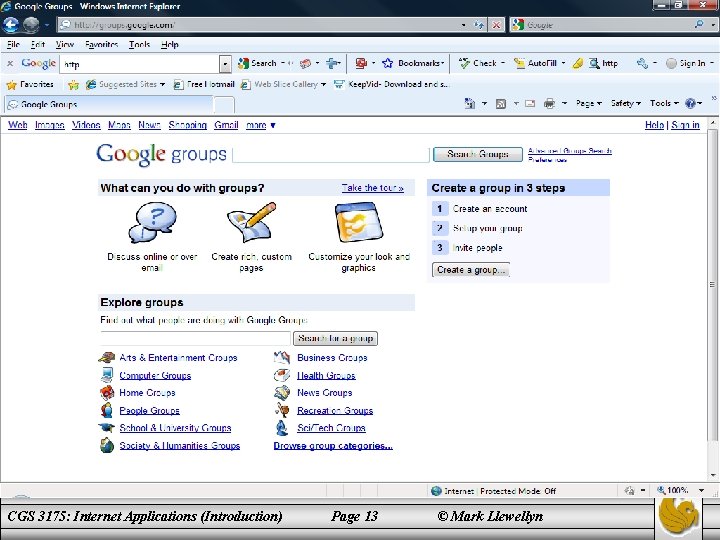Image resolution: width=720 pixels, height=540 pixels.
Task: Click into the main Google Groups search field
Action: (331, 155)
